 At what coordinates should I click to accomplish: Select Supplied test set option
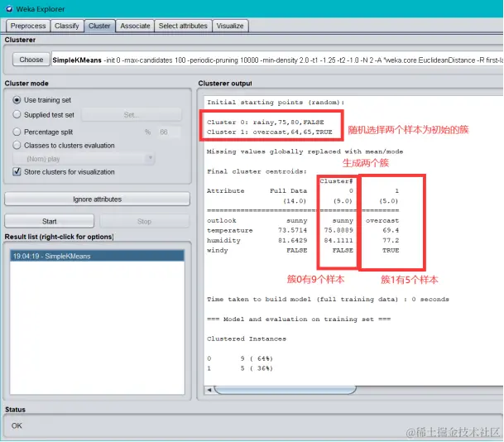(17, 114)
